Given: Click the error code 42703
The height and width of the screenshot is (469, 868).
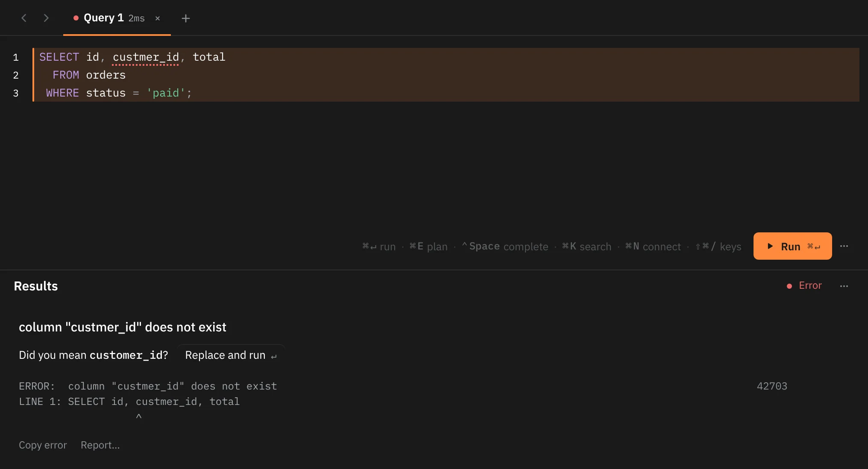Looking at the screenshot, I should click(772, 386).
